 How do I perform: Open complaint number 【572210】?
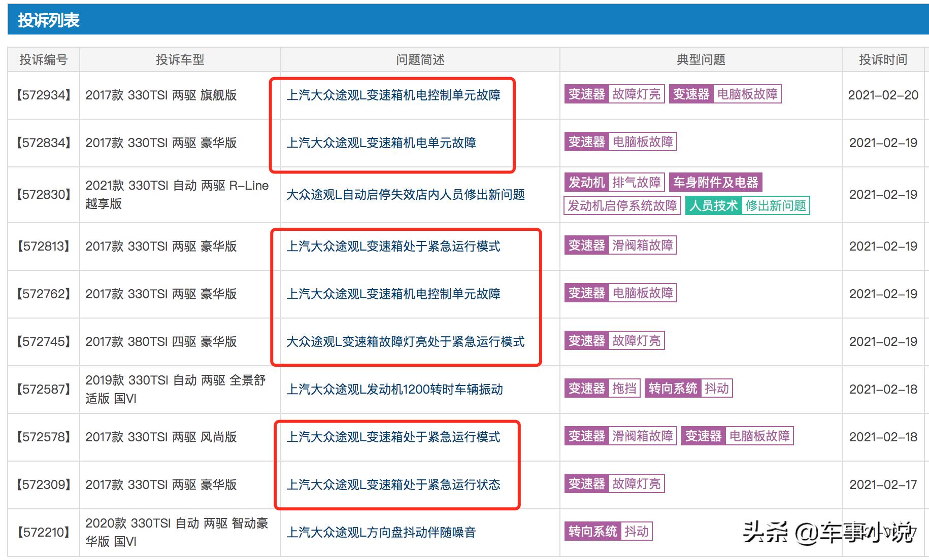coord(43,533)
